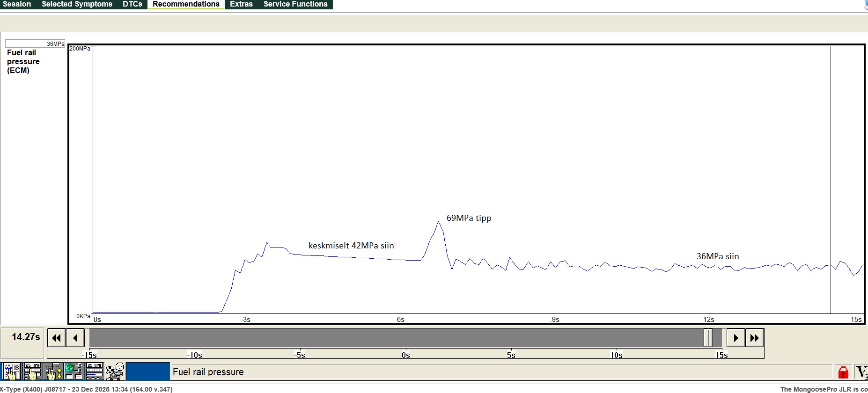Click the fifth toolbar icon without hand pointer

coord(94,371)
